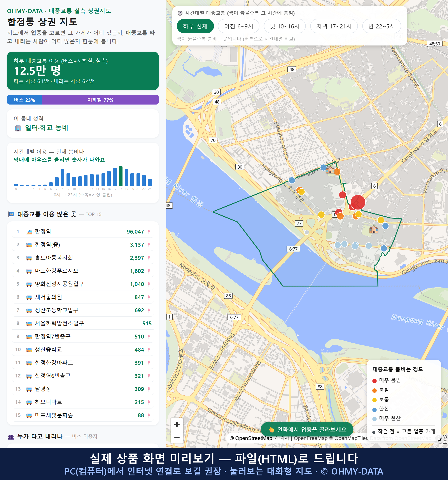The width and height of the screenshot is (448, 480).
Task: Click the school icon near the Donggyo-ro label
Action: click(x=330, y=169)
